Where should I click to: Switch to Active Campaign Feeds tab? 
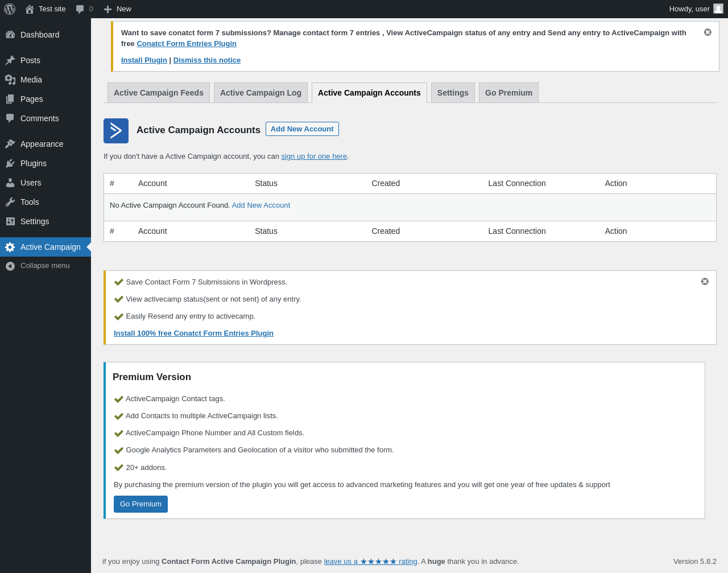pyautogui.click(x=159, y=93)
